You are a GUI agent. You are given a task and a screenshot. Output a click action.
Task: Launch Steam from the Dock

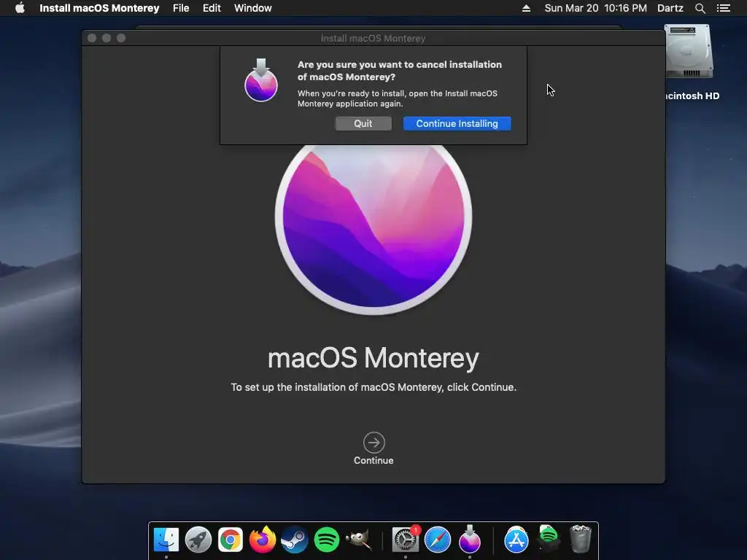coord(295,540)
